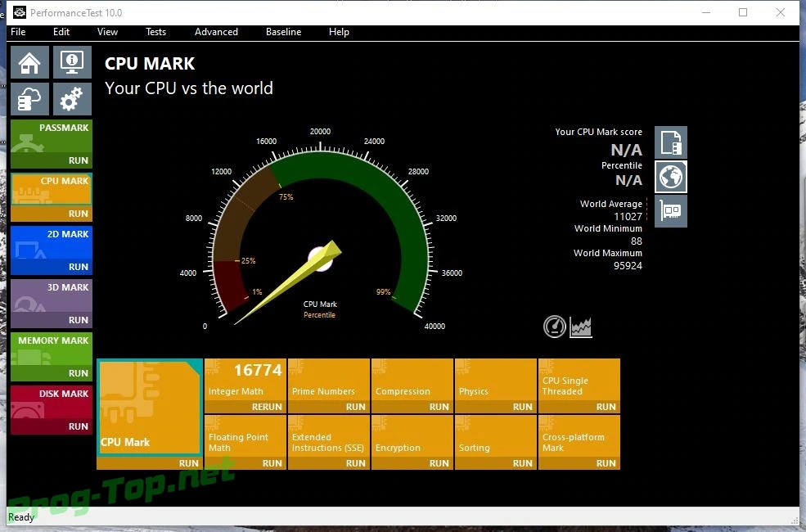Open the File menu
The image size is (806, 532).
coord(18,32)
